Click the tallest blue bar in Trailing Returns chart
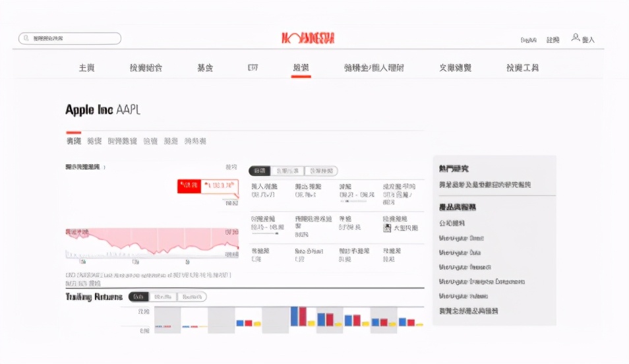This screenshot has height=364, width=629. [295, 317]
